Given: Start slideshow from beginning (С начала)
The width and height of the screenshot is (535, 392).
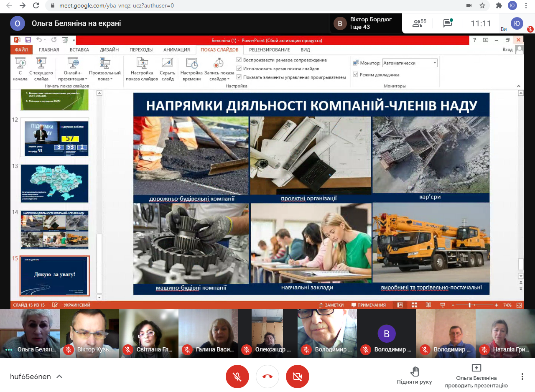Looking at the screenshot, I should (20, 69).
